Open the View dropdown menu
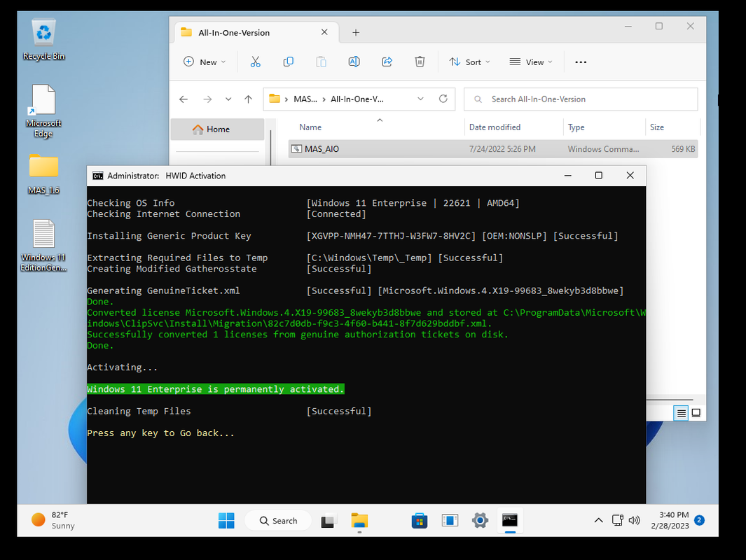The height and width of the screenshot is (560, 746). (x=531, y=62)
